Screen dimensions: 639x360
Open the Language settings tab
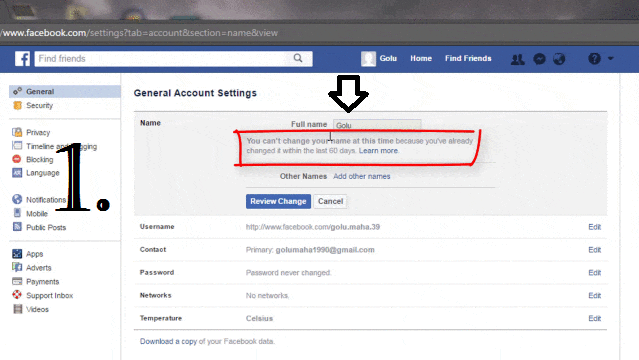tap(43, 173)
